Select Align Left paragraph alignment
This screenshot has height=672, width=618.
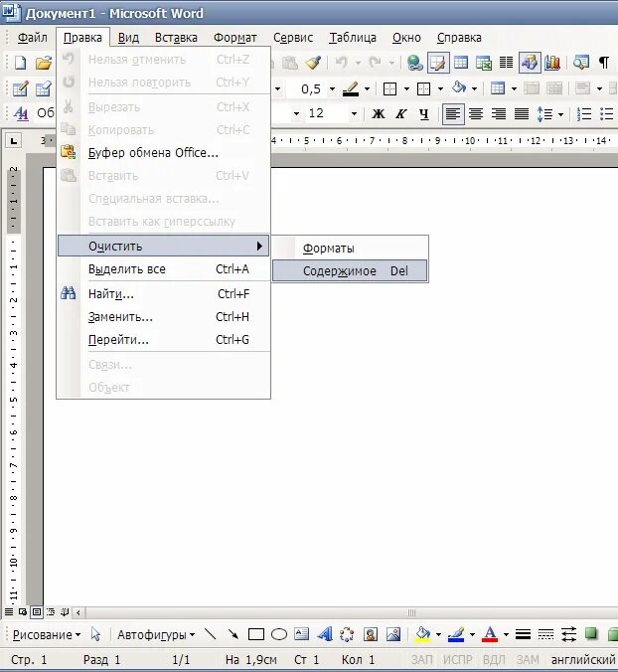(453, 114)
